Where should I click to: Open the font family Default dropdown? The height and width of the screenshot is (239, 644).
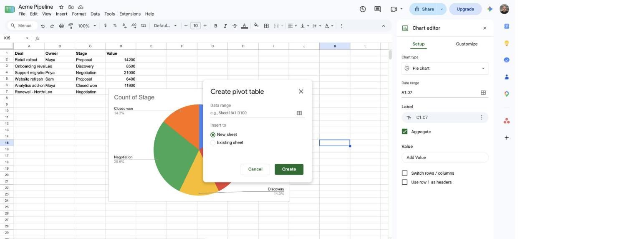tap(165, 26)
